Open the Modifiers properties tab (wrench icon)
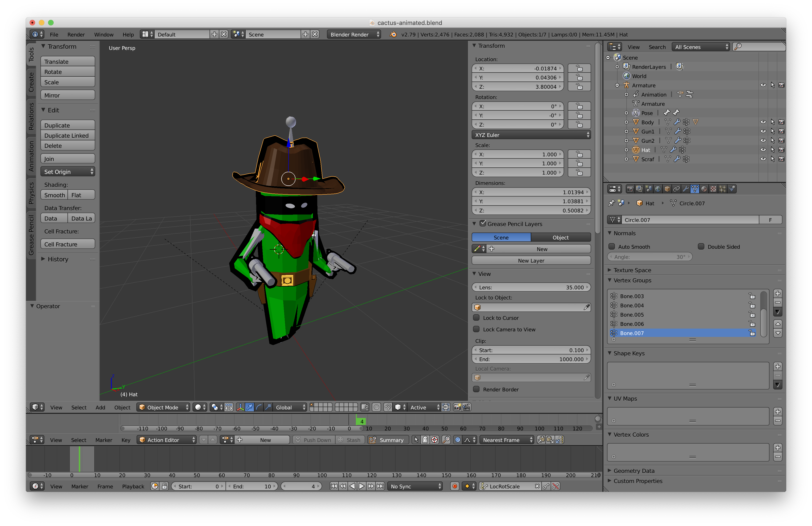The image size is (812, 526). coord(685,189)
